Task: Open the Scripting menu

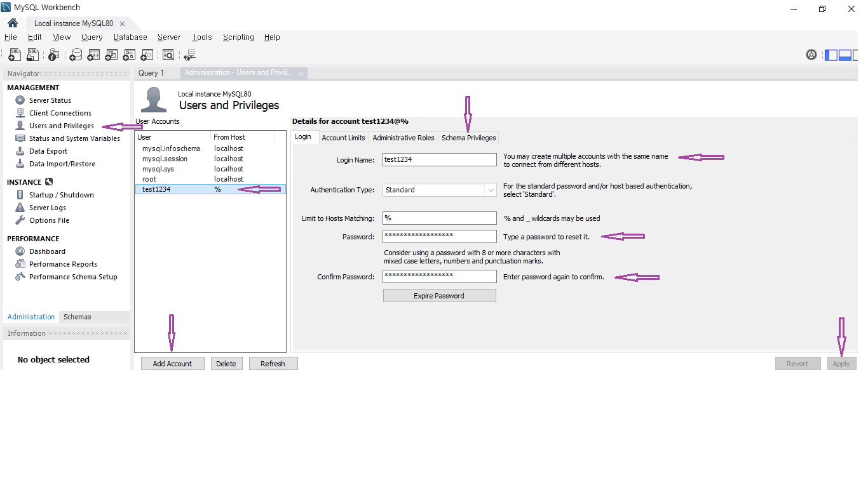Action: (238, 37)
